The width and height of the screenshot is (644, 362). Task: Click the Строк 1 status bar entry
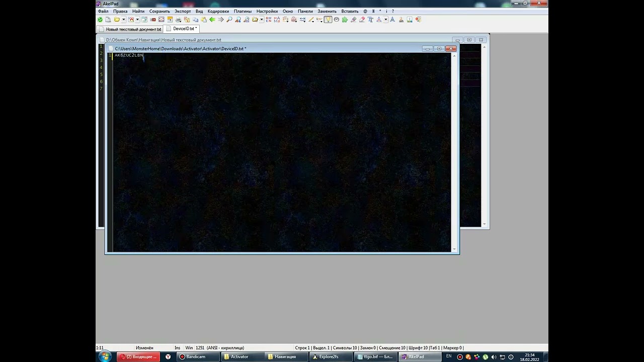tap(302, 348)
